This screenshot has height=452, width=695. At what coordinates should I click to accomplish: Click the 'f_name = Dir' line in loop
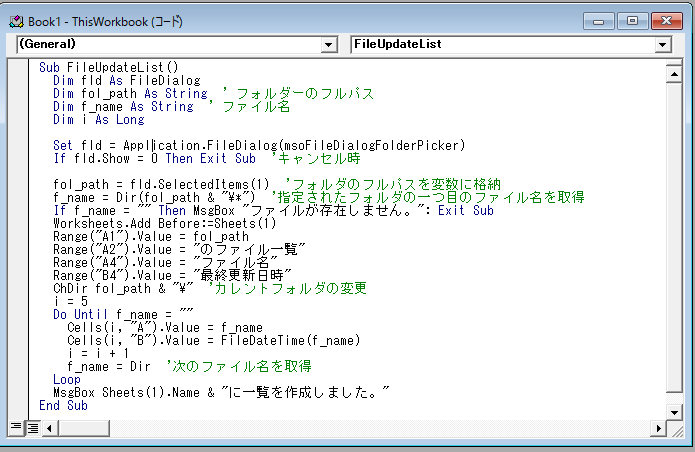coord(109,366)
